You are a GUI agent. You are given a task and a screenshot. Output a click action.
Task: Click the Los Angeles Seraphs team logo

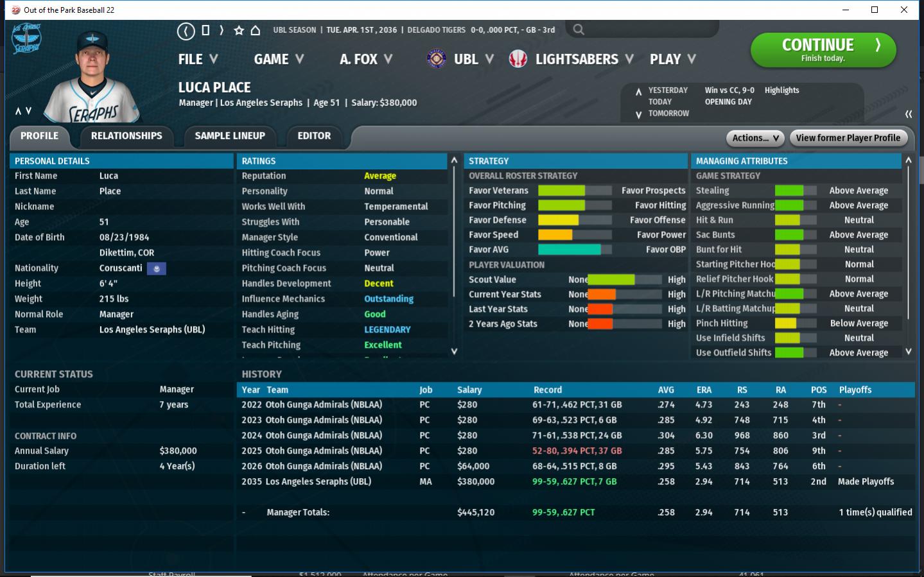pos(27,39)
